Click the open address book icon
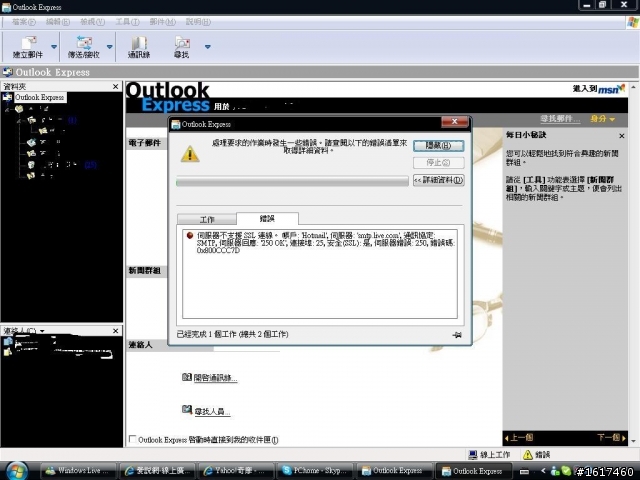 pyautogui.click(x=187, y=377)
